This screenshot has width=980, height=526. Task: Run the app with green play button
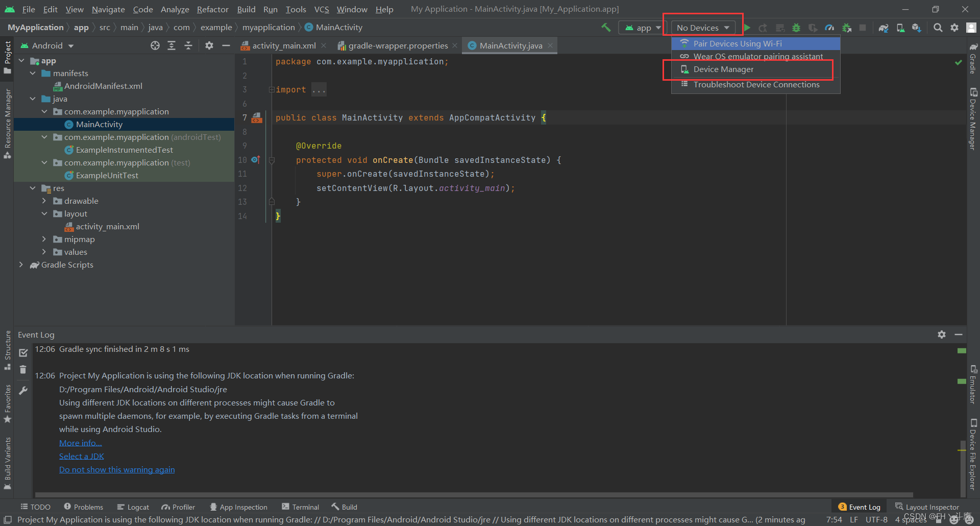point(747,28)
